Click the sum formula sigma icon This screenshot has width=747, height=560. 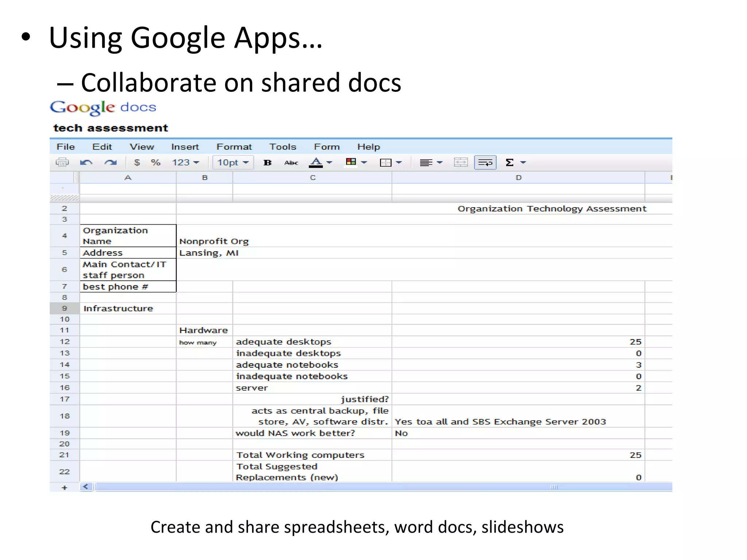pos(510,163)
